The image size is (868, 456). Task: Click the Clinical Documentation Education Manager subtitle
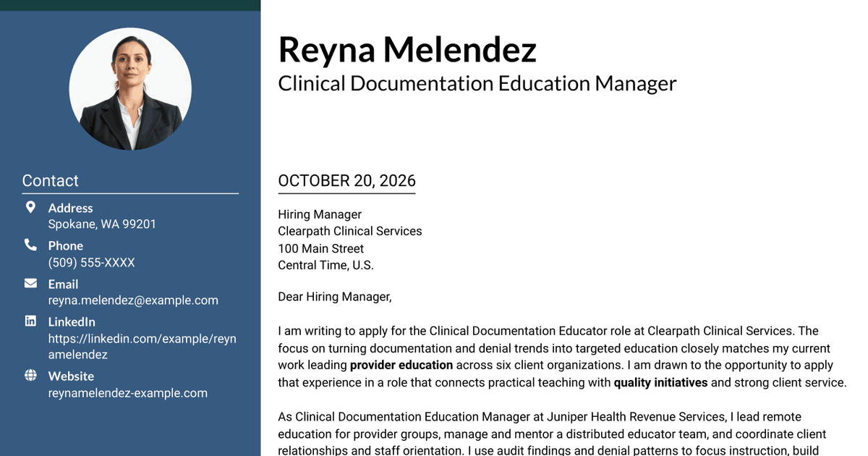pos(477,83)
